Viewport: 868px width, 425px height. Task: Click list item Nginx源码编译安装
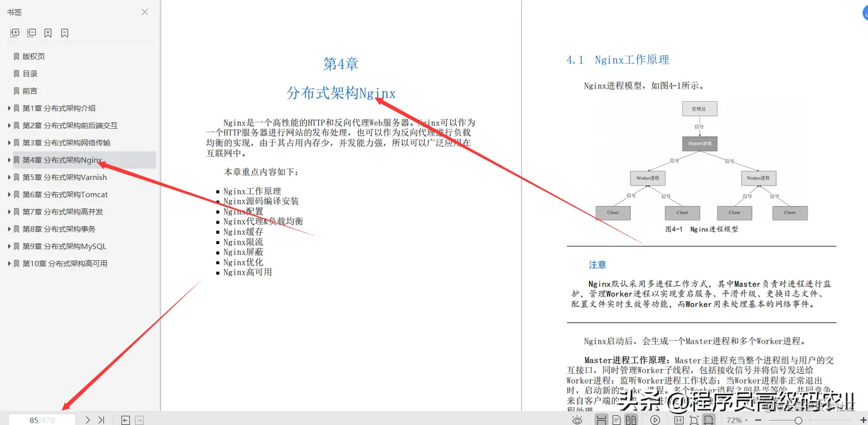click(x=261, y=201)
